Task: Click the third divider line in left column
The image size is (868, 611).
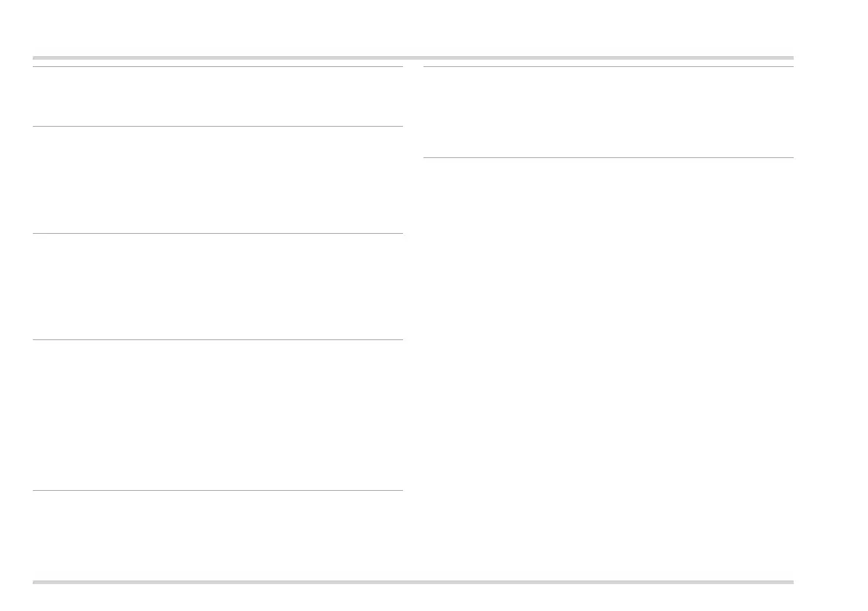Action: [217, 234]
